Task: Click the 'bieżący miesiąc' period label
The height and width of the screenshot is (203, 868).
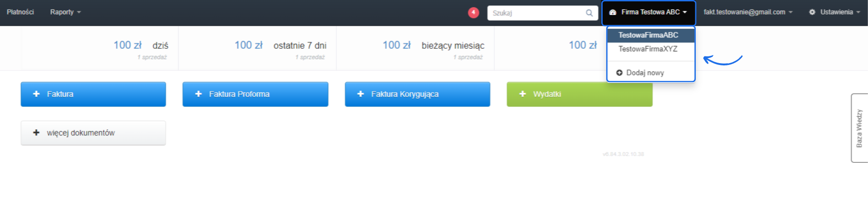Action: pos(453,46)
